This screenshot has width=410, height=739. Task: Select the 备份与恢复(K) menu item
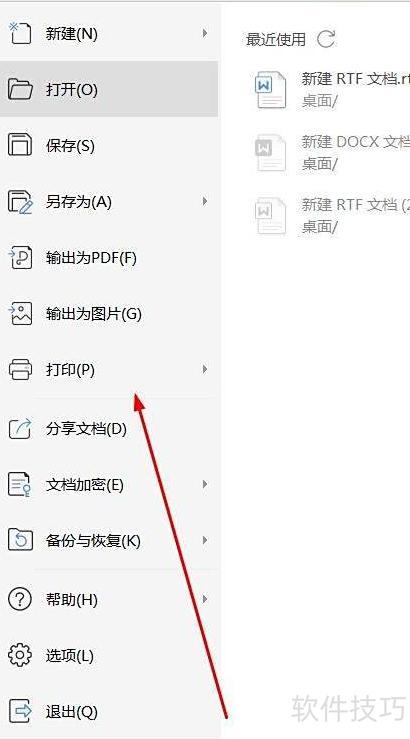click(x=109, y=540)
